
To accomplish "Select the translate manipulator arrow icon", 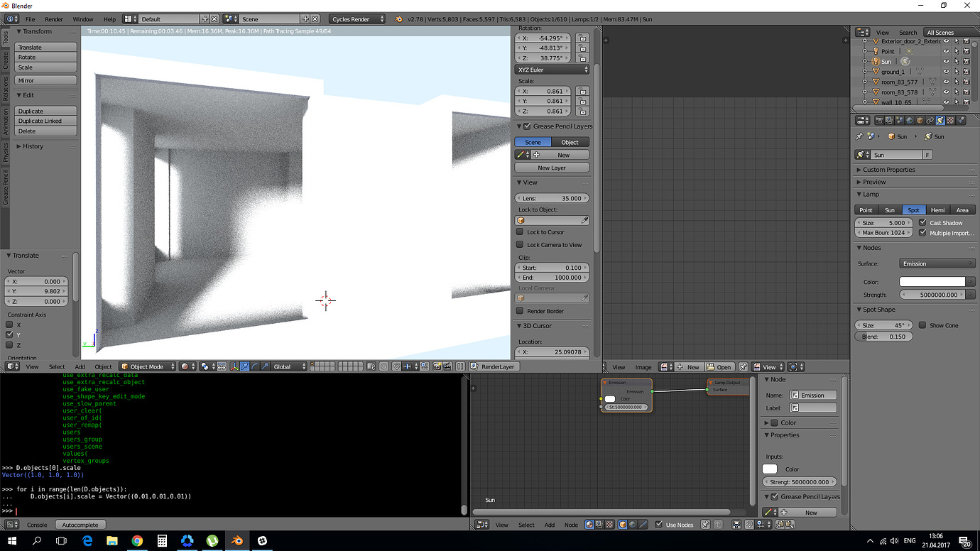I will (244, 366).
